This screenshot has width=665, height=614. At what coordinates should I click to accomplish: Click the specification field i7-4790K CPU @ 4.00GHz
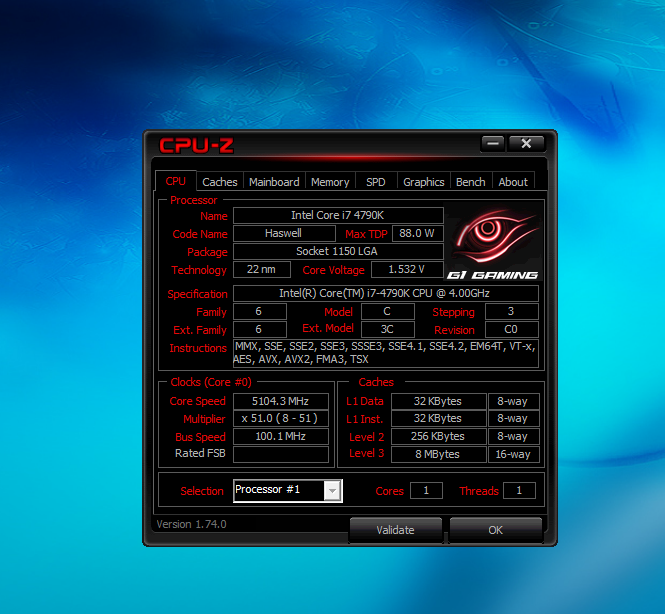(x=386, y=293)
